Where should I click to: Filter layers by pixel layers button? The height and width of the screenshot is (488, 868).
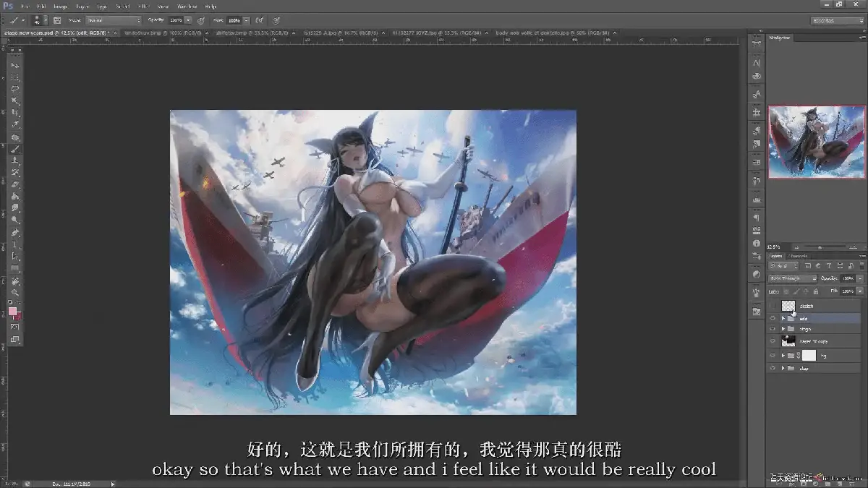coord(808,266)
